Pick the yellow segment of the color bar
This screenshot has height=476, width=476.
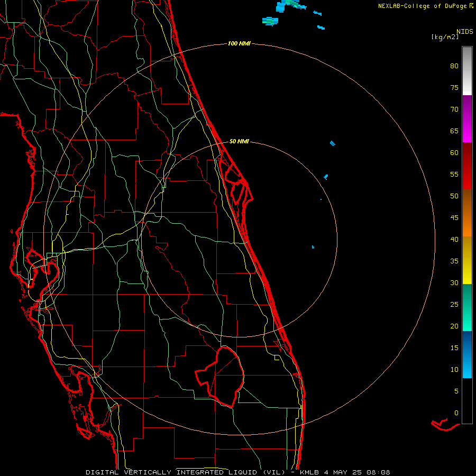pyautogui.click(x=467, y=260)
